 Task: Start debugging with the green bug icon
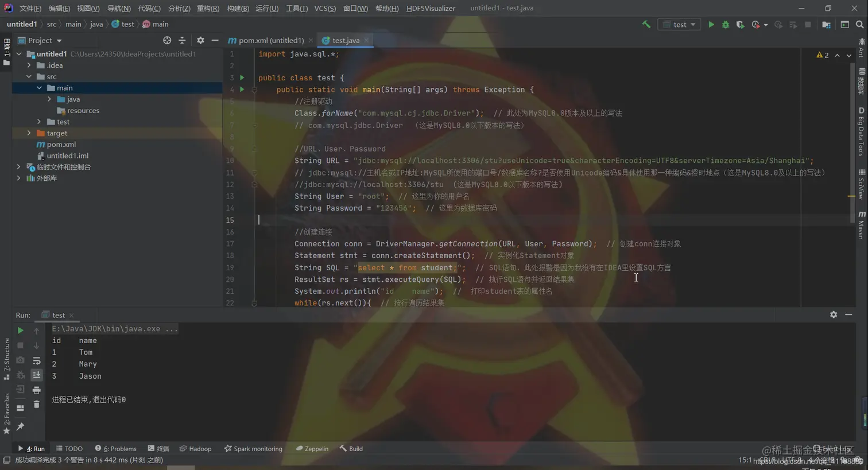pyautogui.click(x=726, y=25)
